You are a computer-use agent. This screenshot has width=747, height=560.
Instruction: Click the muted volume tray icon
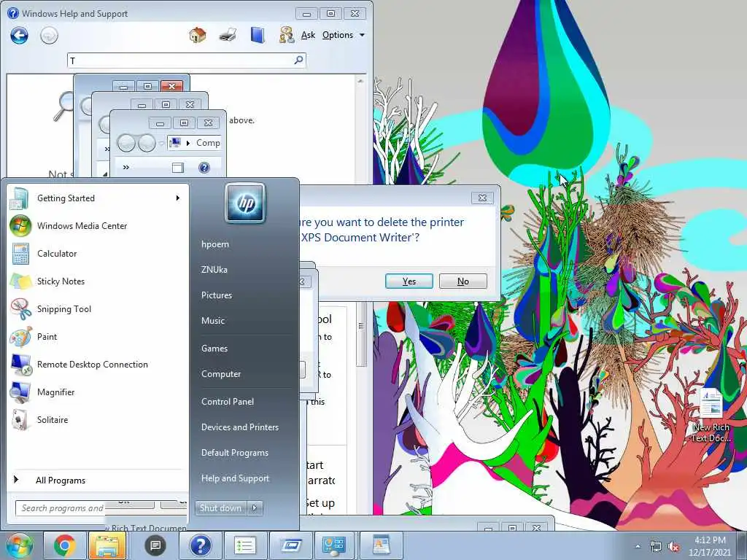(x=673, y=547)
